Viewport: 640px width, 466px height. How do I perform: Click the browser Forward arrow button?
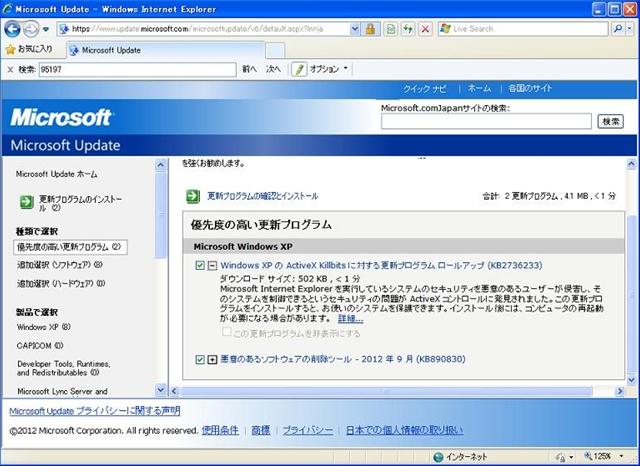tap(31, 29)
